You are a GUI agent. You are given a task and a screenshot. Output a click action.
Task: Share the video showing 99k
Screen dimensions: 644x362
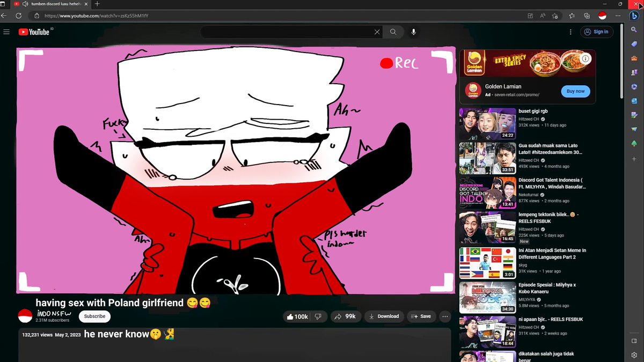(345, 316)
